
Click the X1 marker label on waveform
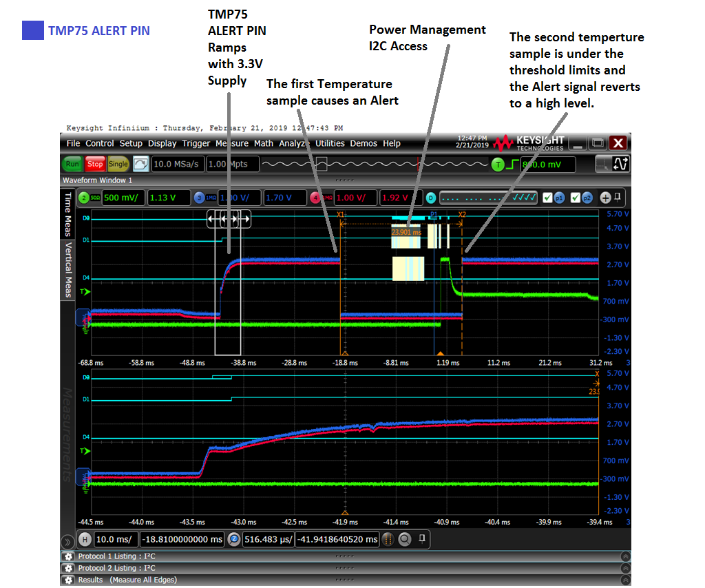[340, 214]
